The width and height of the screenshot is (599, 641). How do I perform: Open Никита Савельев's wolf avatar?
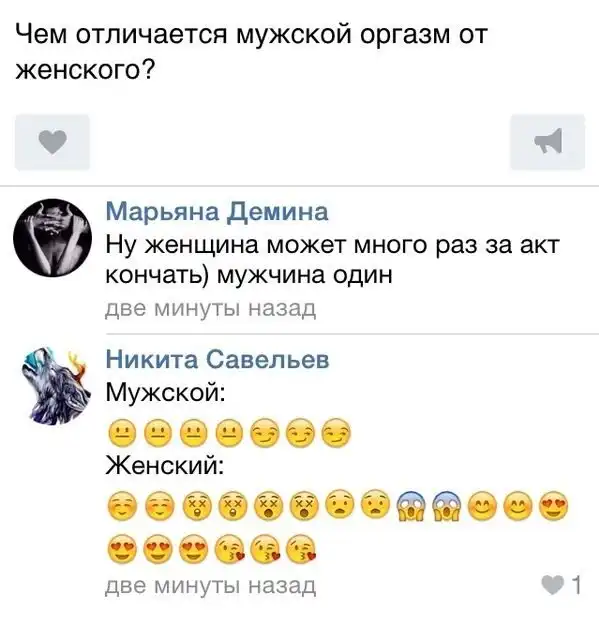click(x=55, y=386)
